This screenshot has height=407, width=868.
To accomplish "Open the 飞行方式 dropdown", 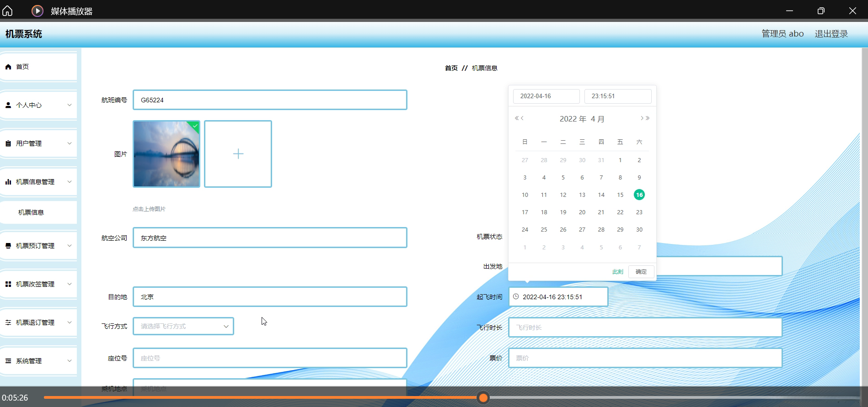I will [x=183, y=326].
